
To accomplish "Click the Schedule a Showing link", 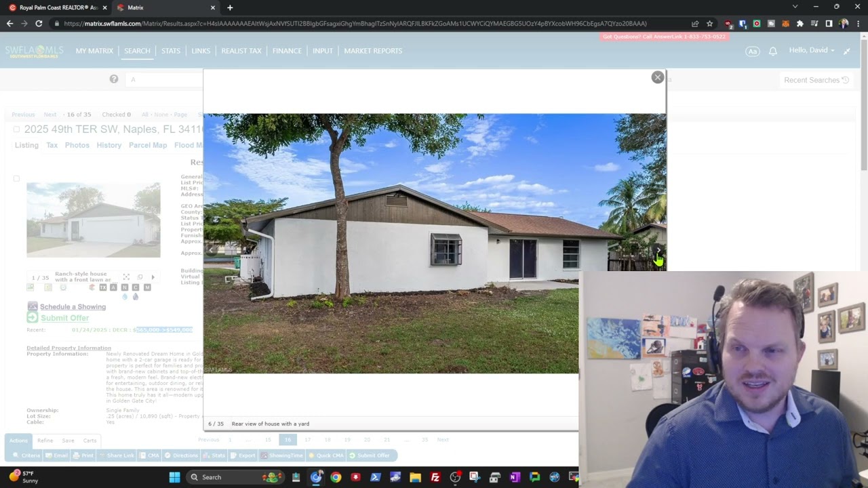I will tap(73, 306).
